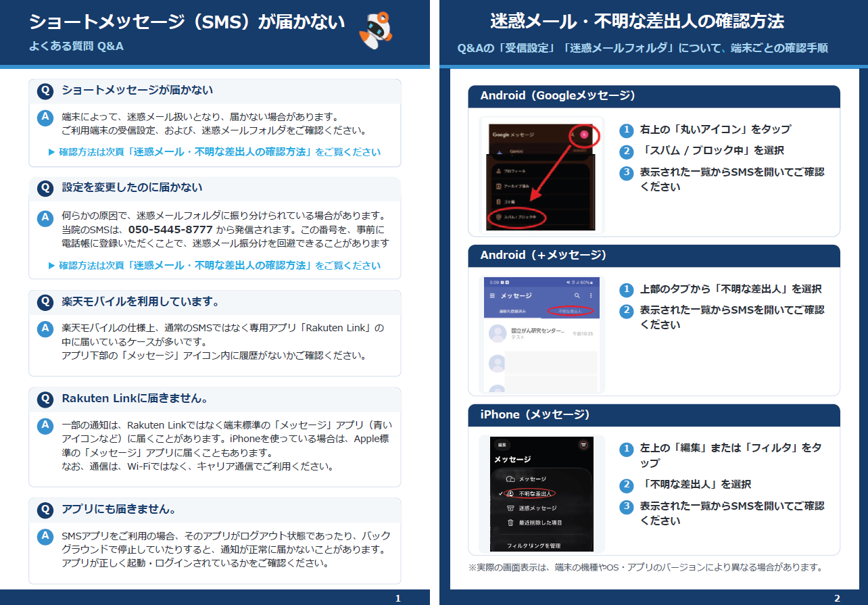Select スパム / ブロック中 in Google Messages menu
This screenshot has height=605, width=868.
click(x=521, y=217)
